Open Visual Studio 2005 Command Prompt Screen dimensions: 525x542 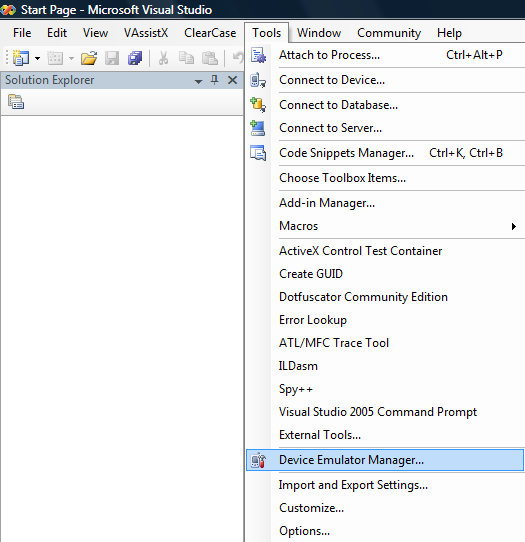(385, 412)
